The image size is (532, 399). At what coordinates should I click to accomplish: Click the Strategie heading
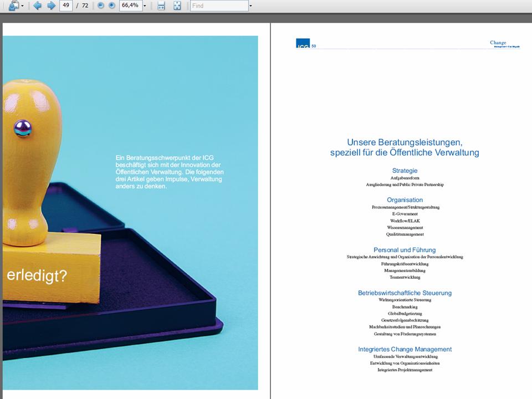click(x=405, y=171)
